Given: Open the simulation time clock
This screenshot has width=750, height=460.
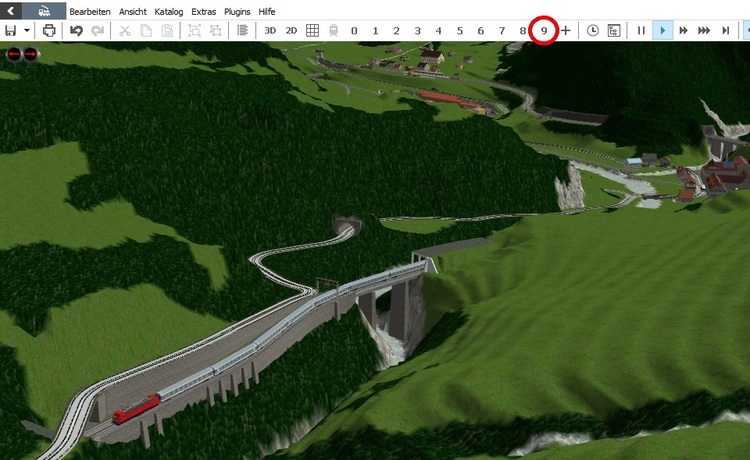Looking at the screenshot, I should [593, 31].
